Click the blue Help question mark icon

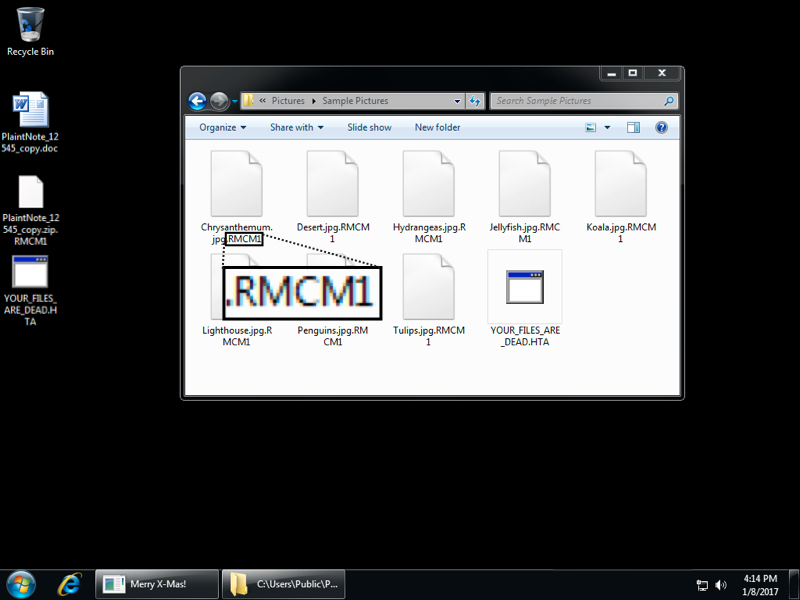pyautogui.click(x=661, y=128)
